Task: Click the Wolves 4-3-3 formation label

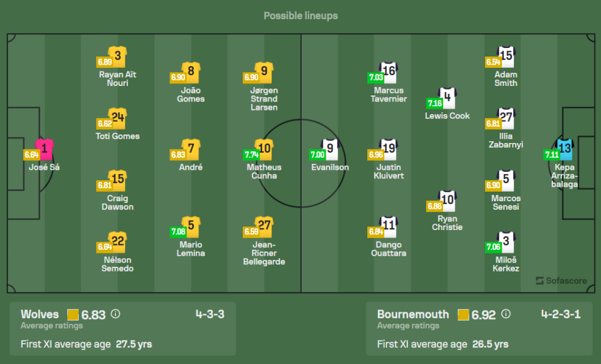Action: pyautogui.click(x=210, y=314)
